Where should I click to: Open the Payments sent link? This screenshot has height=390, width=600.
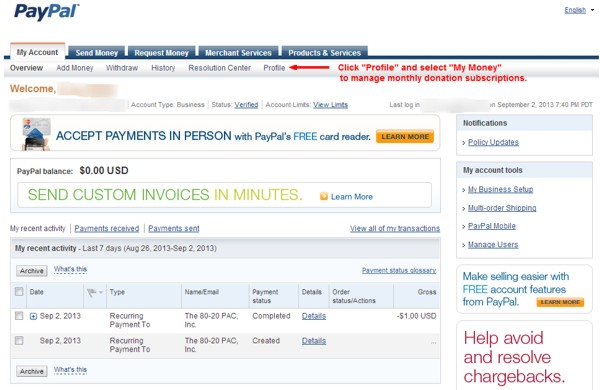click(x=174, y=228)
